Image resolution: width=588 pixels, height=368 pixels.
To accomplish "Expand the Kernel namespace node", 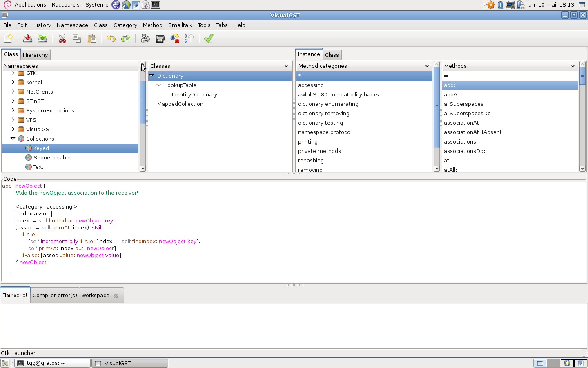I will [x=13, y=82].
